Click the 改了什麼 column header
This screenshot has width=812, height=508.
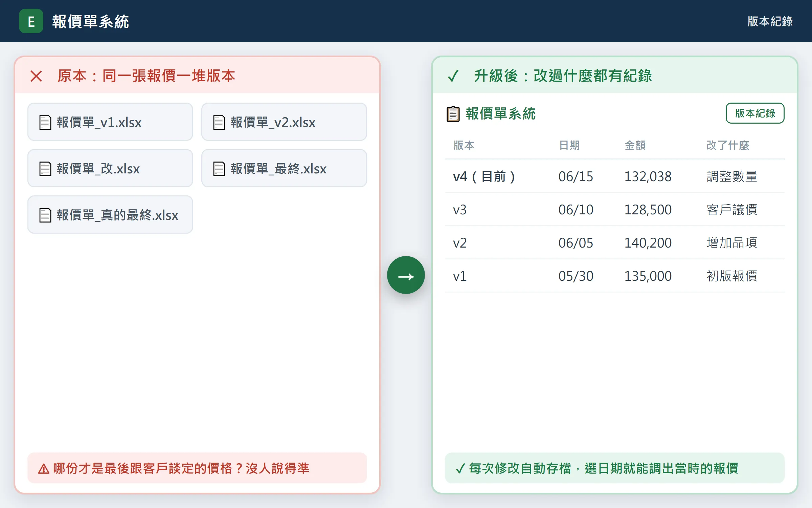click(728, 145)
